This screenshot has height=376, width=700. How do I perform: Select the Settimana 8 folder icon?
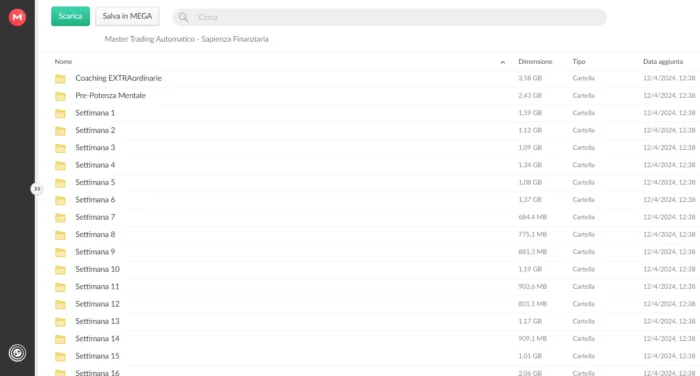point(60,235)
